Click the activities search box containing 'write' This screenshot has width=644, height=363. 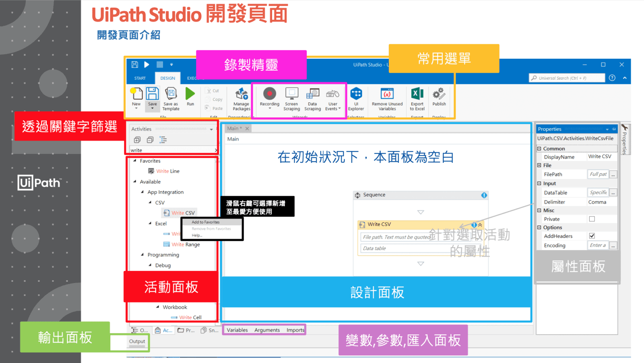173,150
